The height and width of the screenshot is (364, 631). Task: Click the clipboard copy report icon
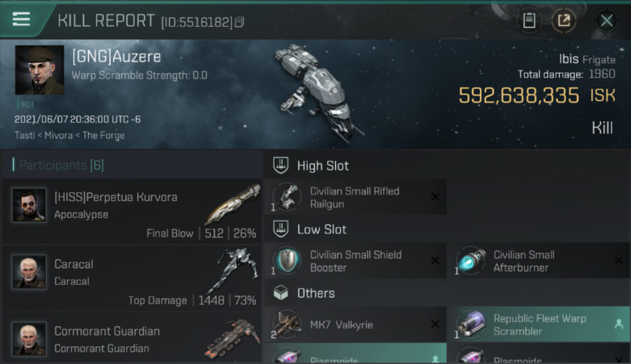tap(529, 20)
